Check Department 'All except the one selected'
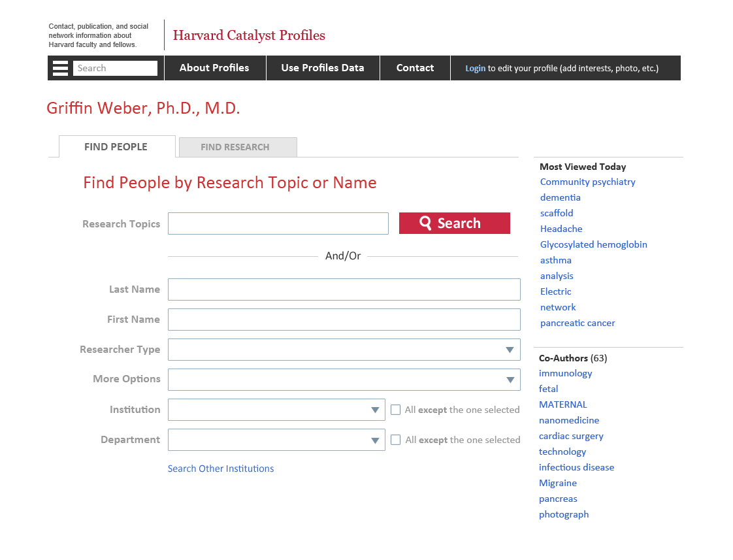The height and width of the screenshot is (560, 733). [x=395, y=440]
